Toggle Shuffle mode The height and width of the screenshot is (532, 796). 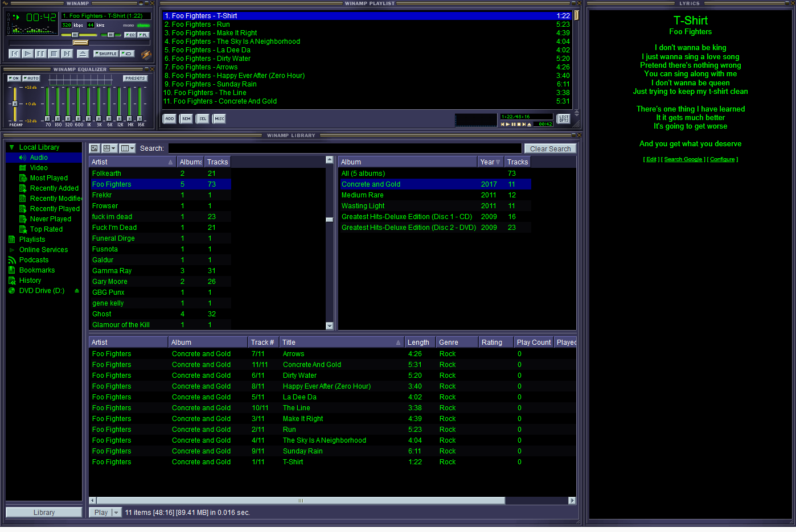pyautogui.click(x=106, y=53)
